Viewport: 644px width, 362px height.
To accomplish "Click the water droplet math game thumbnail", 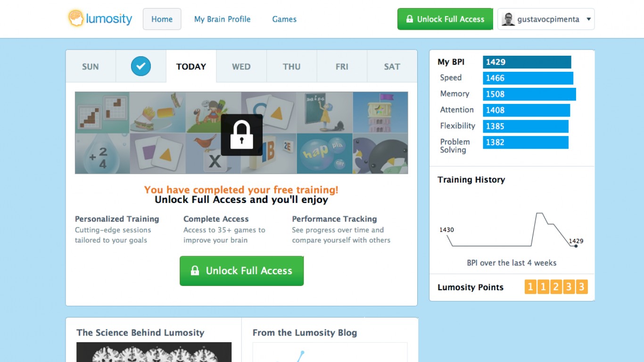I will [x=102, y=154].
